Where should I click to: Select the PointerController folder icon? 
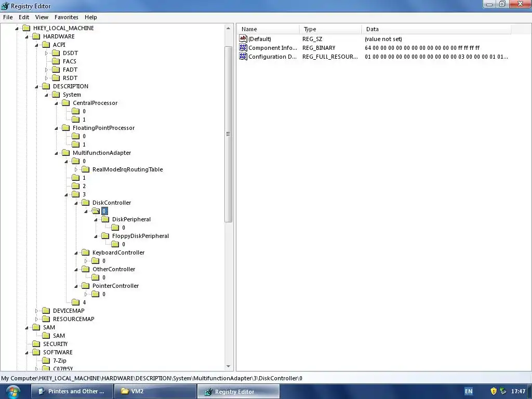86,286
